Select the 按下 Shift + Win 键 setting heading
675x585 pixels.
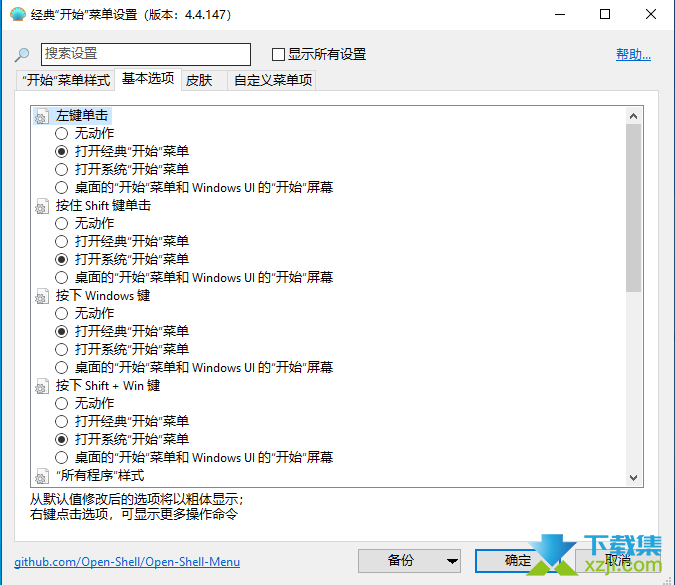point(108,386)
